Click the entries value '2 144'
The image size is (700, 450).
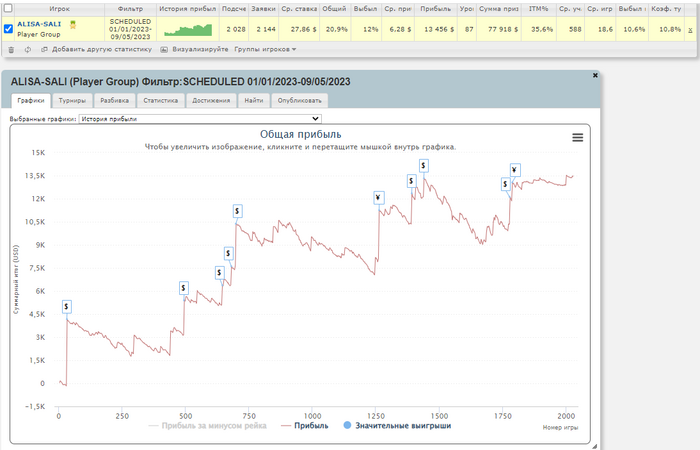(x=266, y=29)
